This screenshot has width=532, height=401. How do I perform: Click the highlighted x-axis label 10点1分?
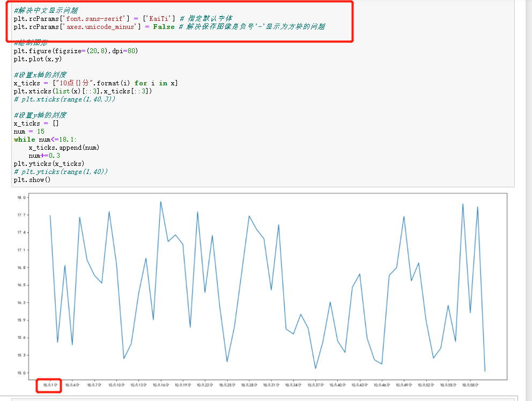(x=49, y=385)
